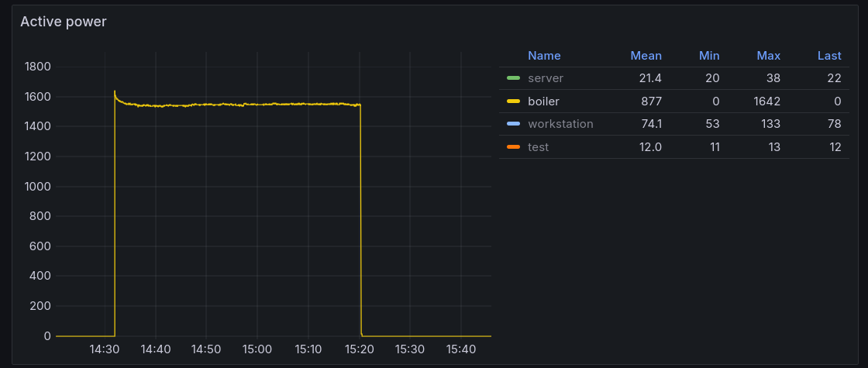Sort legend by Name column header
This screenshot has width=868, height=368.
coord(543,56)
